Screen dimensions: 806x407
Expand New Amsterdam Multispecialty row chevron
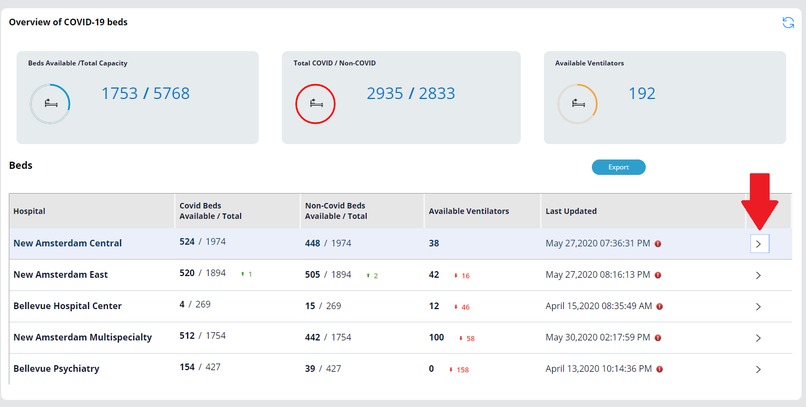pos(758,338)
